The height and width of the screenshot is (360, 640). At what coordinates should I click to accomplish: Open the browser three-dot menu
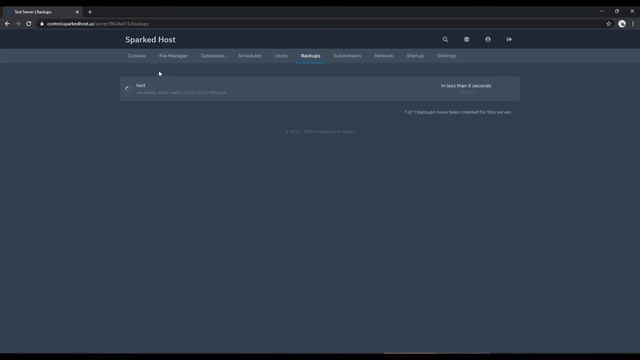click(633, 24)
